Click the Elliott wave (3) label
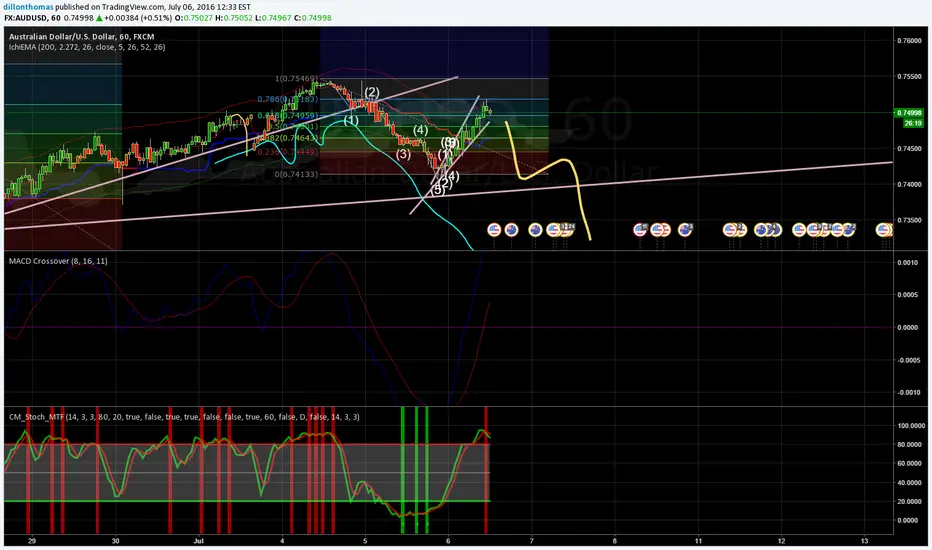Viewport: 932px width, 550px height. [x=404, y=154]
